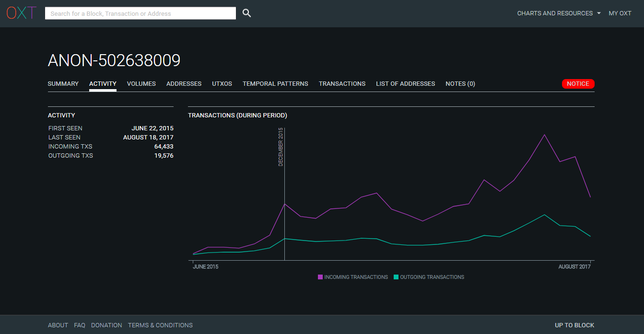Image resolution: width=644 pixels, height=334 pixels.
Task: Click the search input field
Action: coord(140,13)
